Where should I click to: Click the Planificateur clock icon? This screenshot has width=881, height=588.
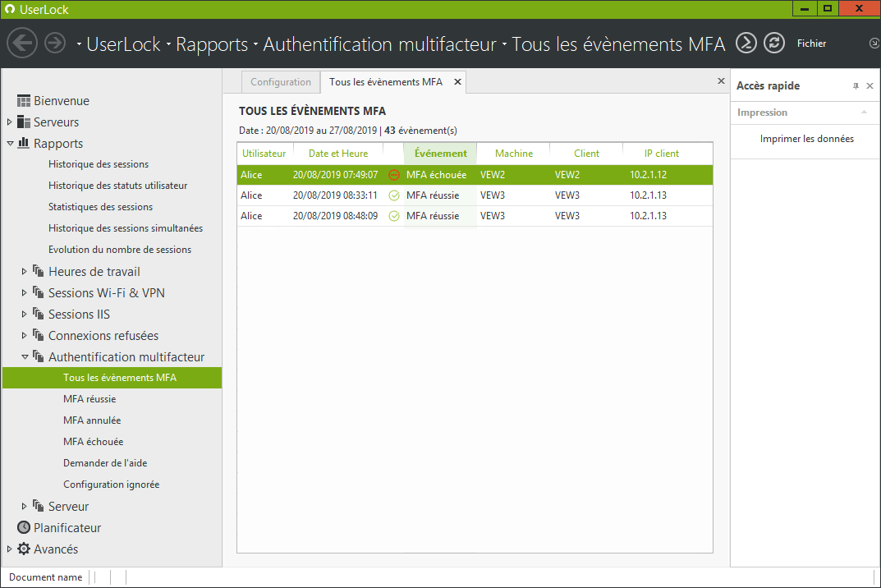[24, 527]
